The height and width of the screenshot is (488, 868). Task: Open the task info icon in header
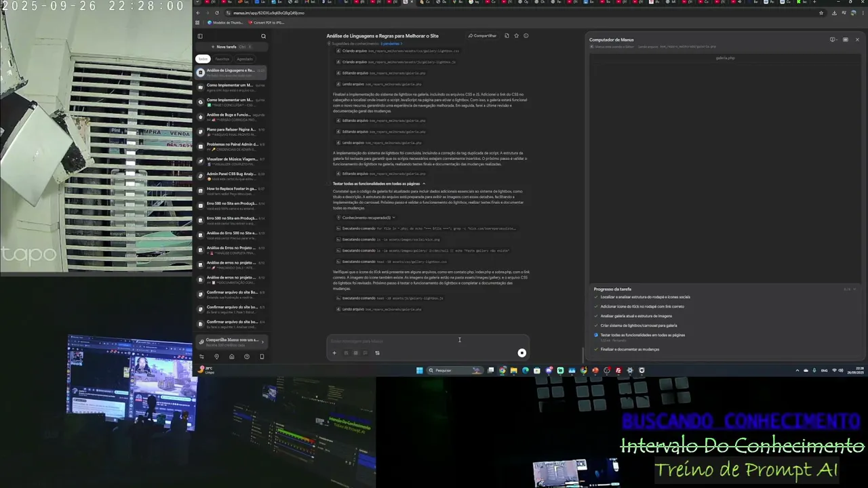click(526, 36)
